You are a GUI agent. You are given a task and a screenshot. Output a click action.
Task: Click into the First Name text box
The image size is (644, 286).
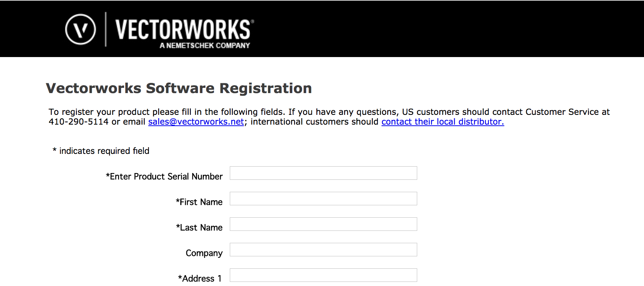point(323,199)
